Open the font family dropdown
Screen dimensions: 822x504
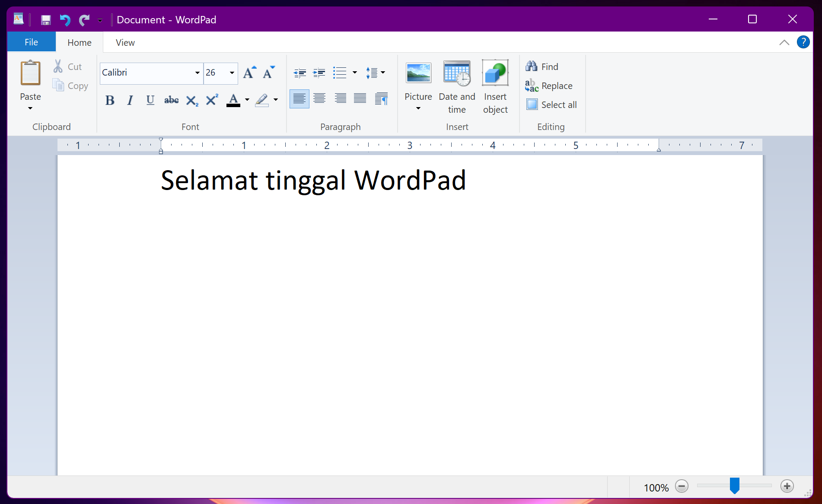[197, 73]
